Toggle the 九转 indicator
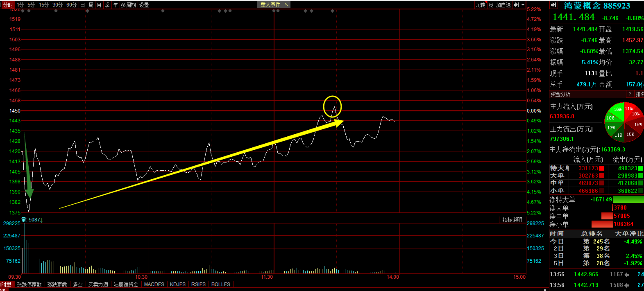 pos(480,5)
